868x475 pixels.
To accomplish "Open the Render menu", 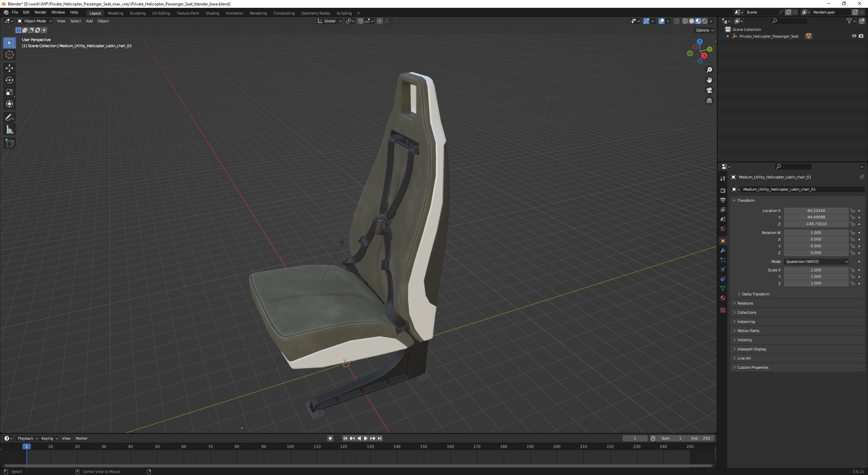I will pos(40,12).
